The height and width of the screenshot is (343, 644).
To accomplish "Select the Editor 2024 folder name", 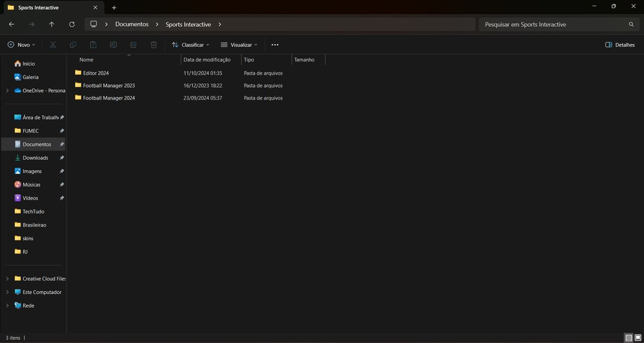I will (96, 73).
